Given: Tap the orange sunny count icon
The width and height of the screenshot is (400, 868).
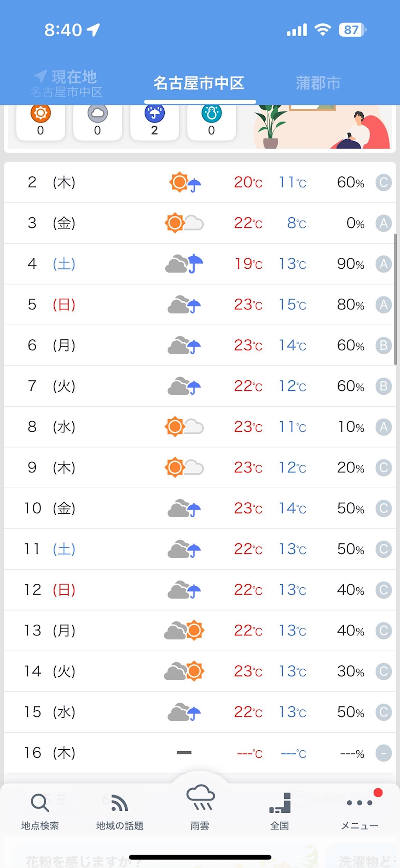Looking at the screenshot, I should tap(40, 113).
